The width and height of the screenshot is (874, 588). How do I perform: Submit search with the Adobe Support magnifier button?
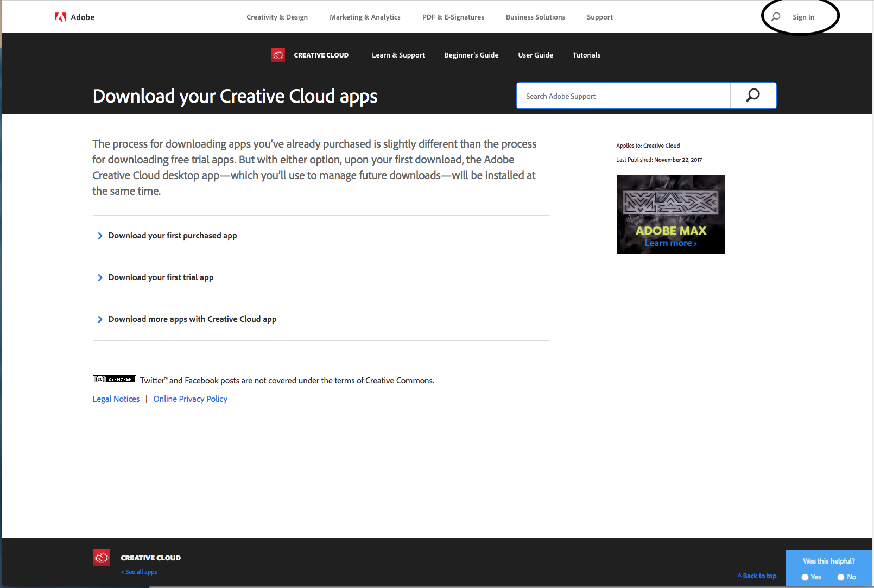[753, 96]
